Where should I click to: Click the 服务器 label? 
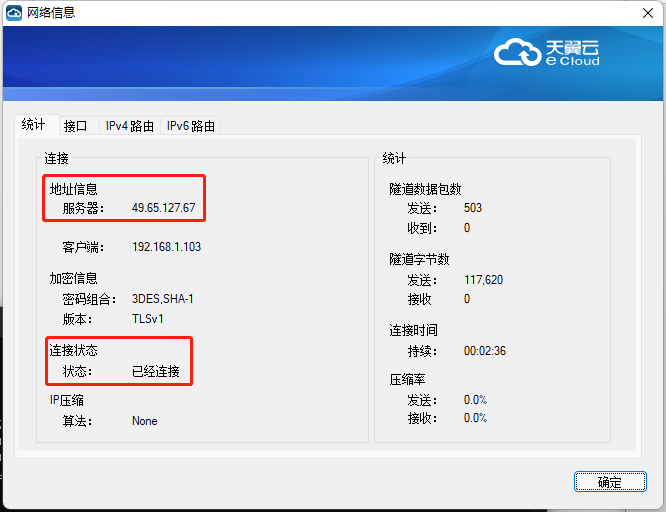pos(83,208)
